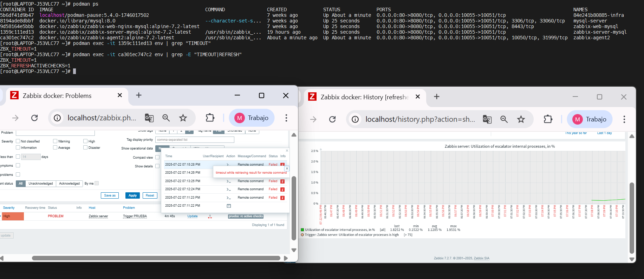Close the timeout error tooltip
This screenshot has width=644, height=279.
point(287,168)
